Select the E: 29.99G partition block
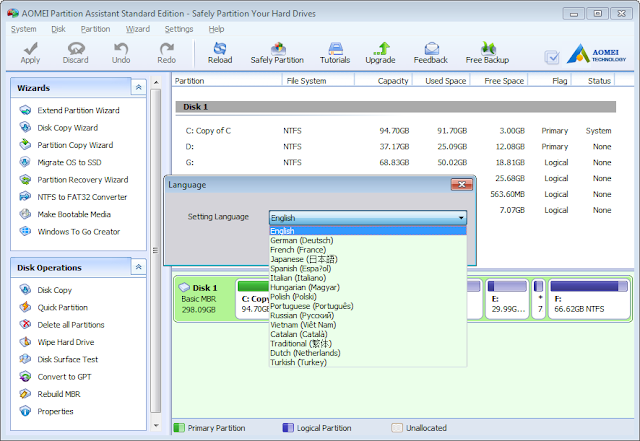Image resolution: width=640 pixels, height=441 pixels. click(x=507, y=299)
